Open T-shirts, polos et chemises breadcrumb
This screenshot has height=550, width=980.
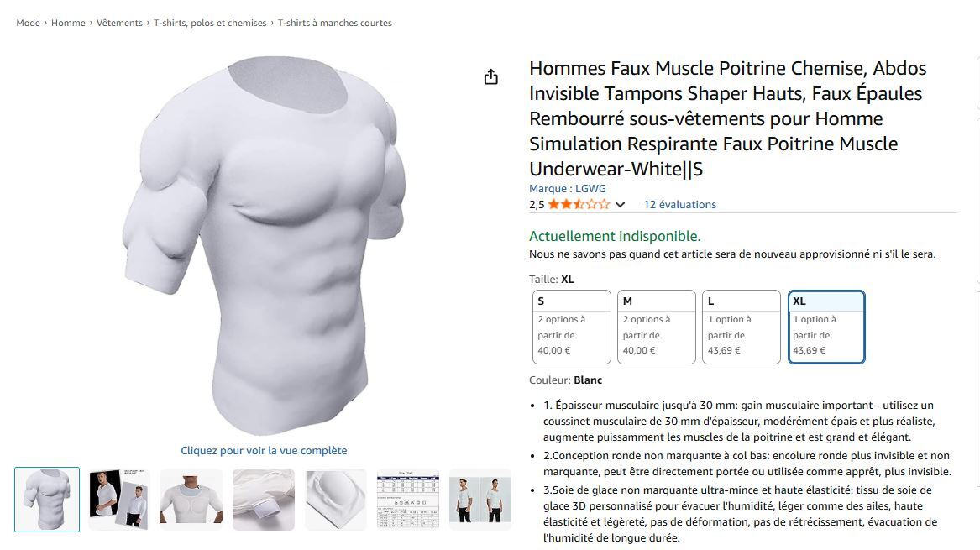210,23
